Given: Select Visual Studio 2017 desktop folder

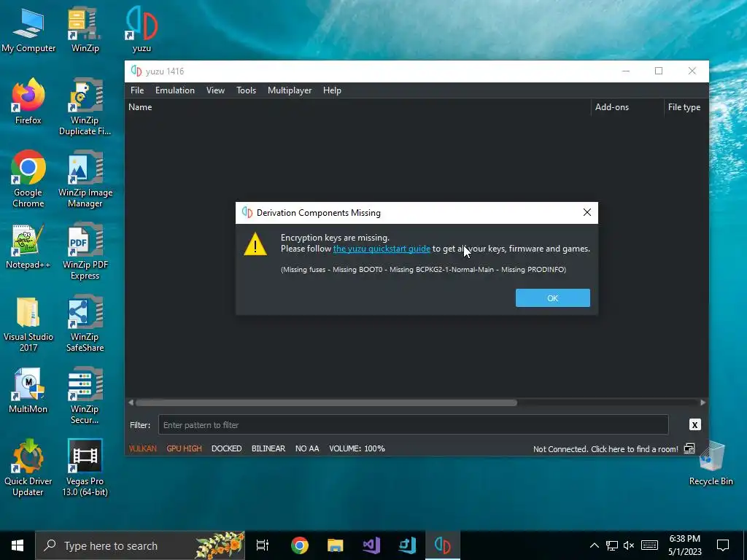Looking at the screenshot, I should click(28, 324).
